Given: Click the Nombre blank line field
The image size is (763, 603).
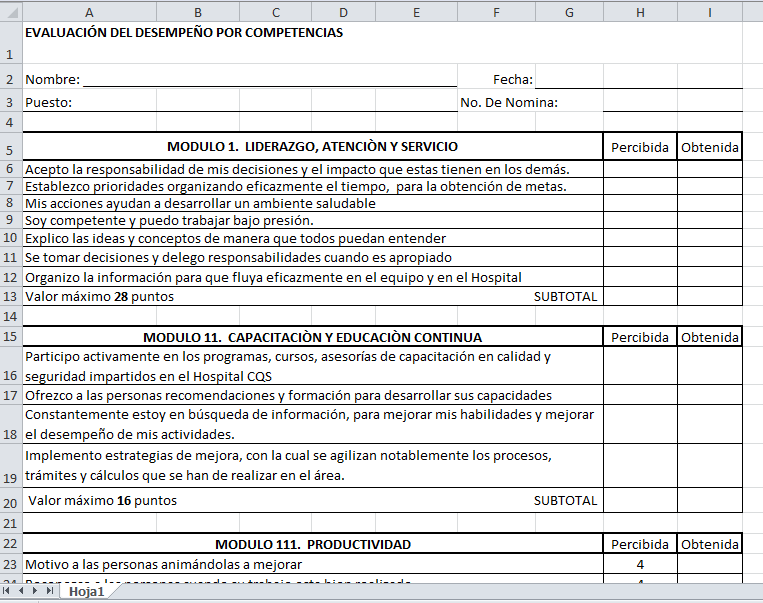Looking at the screenshot, I should (x=270, y=78).
